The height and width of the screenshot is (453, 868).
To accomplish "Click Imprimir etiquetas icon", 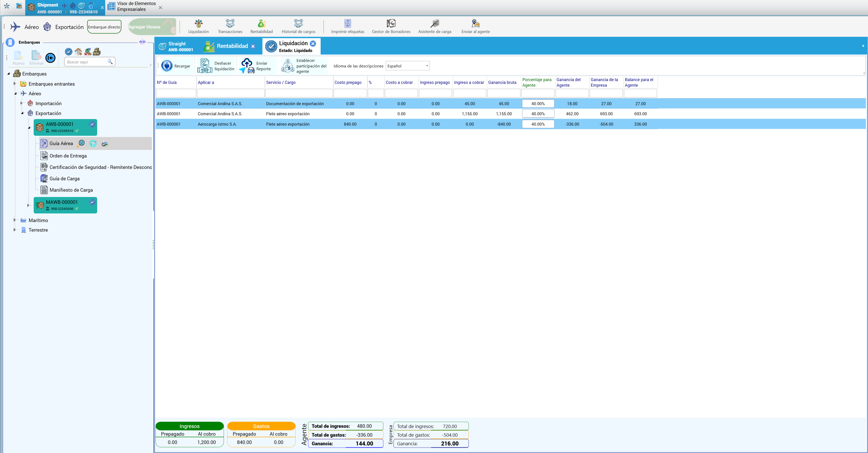I will 347,27.
